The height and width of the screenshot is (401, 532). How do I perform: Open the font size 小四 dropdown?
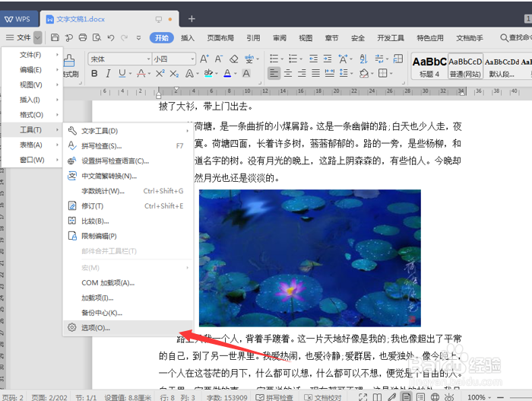point(192,59)
